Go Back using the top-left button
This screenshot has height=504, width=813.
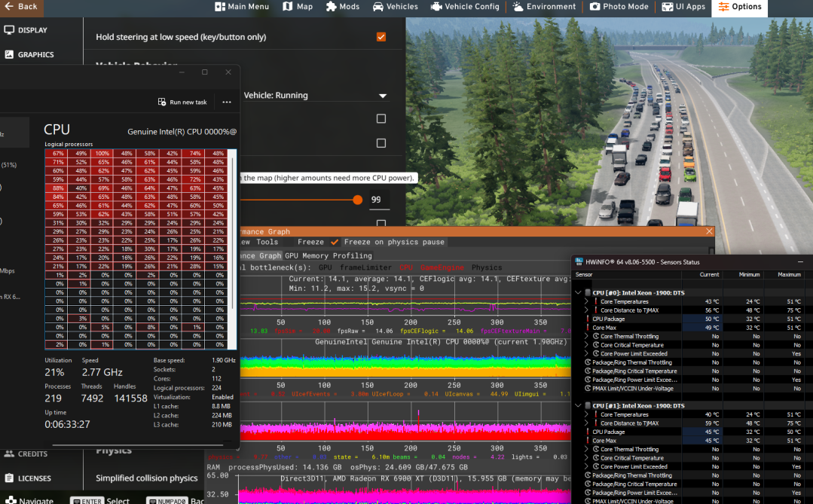[x=21, y=7]
